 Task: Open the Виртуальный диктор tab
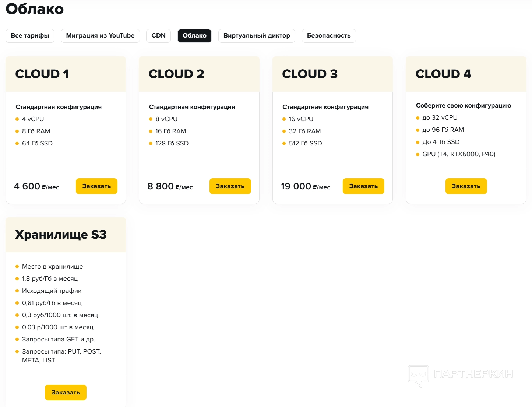click(257, 36)
